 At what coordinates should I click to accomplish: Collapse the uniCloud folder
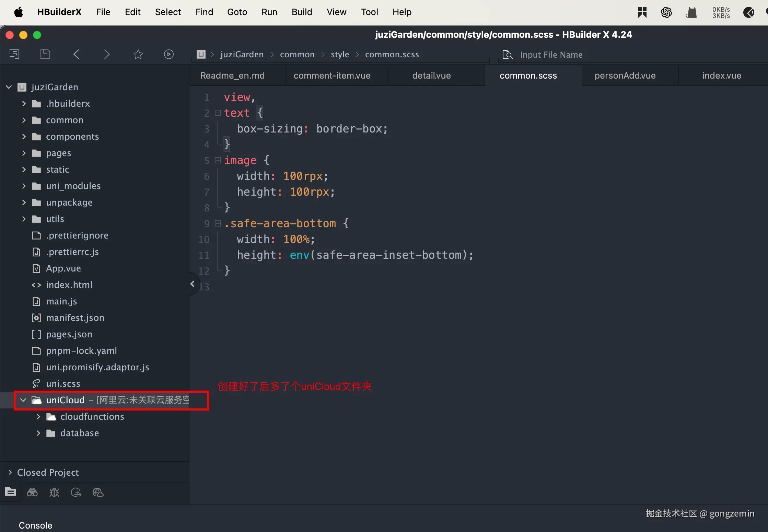(x=23, y=400)
